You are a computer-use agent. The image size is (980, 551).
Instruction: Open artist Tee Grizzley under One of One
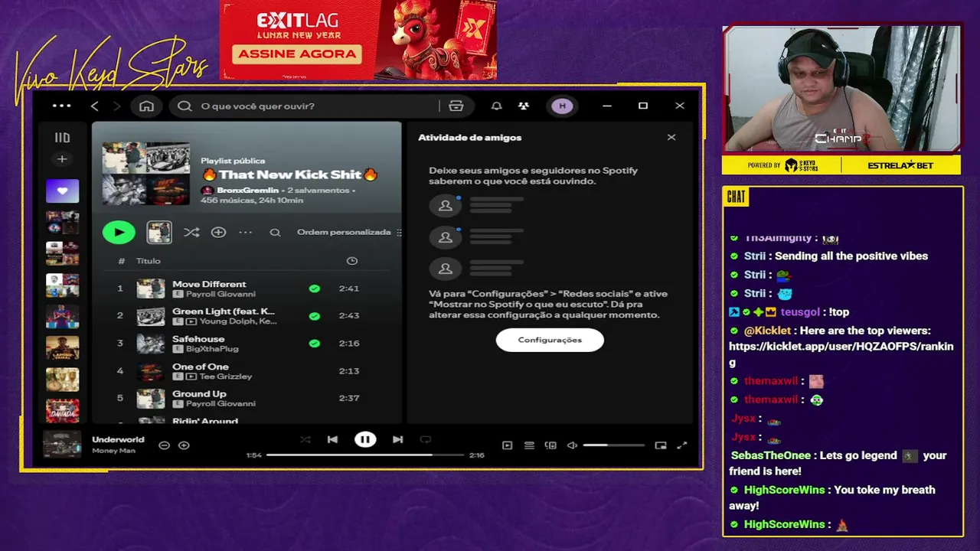(x=226, y=377)
